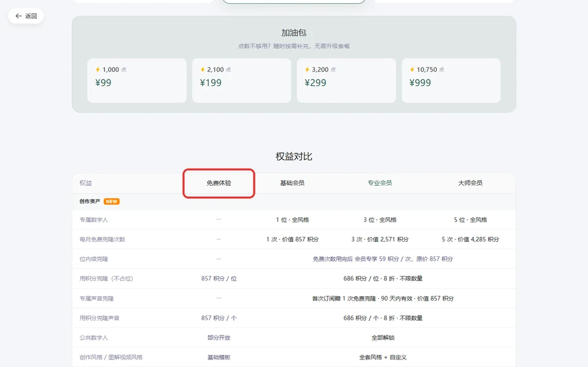The image size is (588, 367).
Task: Click the 857 积分 / 位 cell
Action: pyautogui.click(x=219, y=279)
